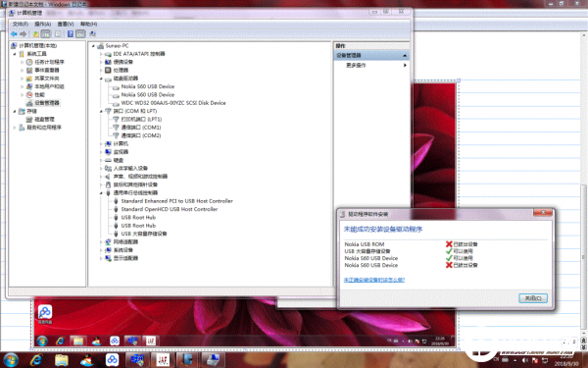588x368 pixels.
Task: Click the Forward arrow toolbar icon
Action: point(24,33)
